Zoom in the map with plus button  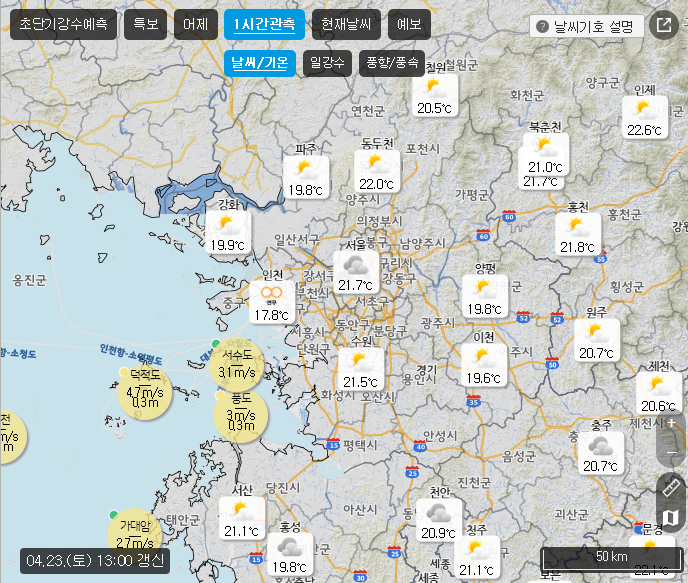671,423
